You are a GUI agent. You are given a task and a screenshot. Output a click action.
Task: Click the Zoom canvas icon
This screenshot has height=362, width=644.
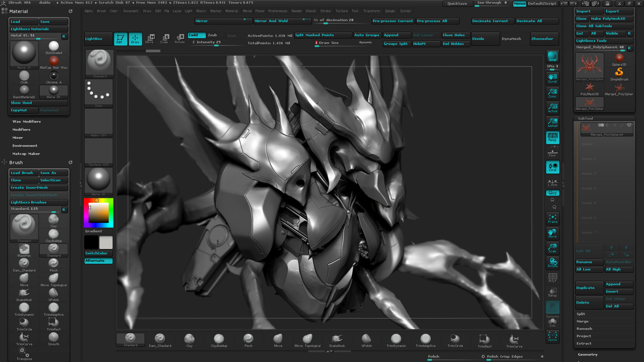pos(553,93)
